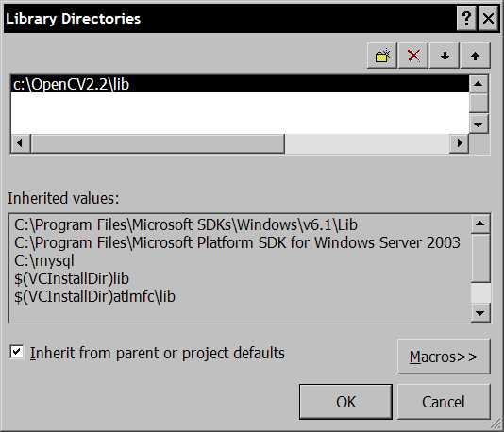Click the directory list scroll up arrow

point(479,84)
